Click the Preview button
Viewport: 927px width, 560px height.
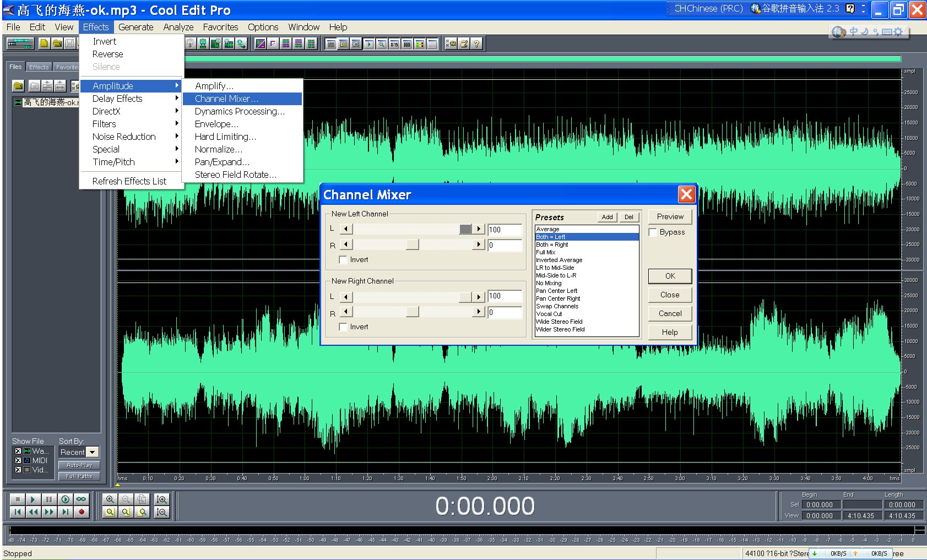pyautogui.click(x=670, y=217)
